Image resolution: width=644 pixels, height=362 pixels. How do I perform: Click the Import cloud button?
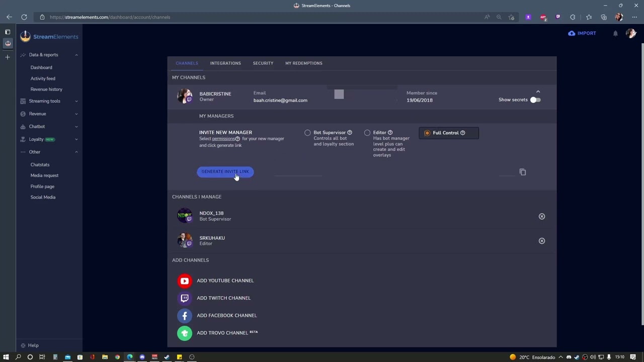click(x=582, y=33)
